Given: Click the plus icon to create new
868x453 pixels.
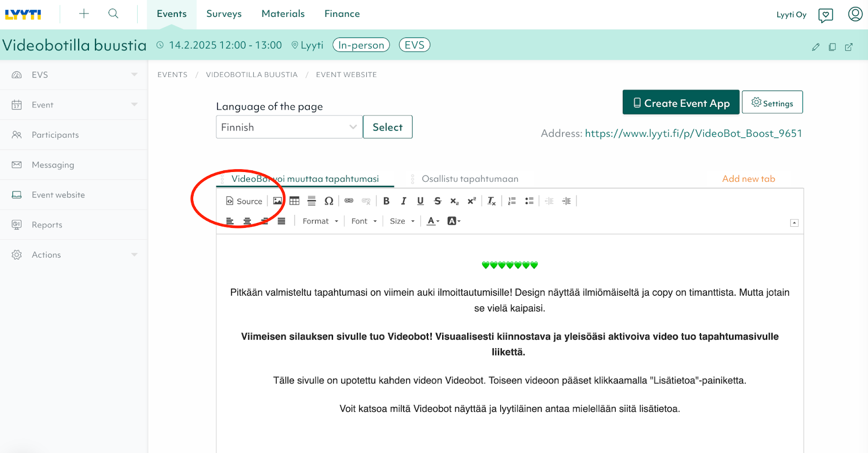Looking at the screenshot, I should [84, 14].
